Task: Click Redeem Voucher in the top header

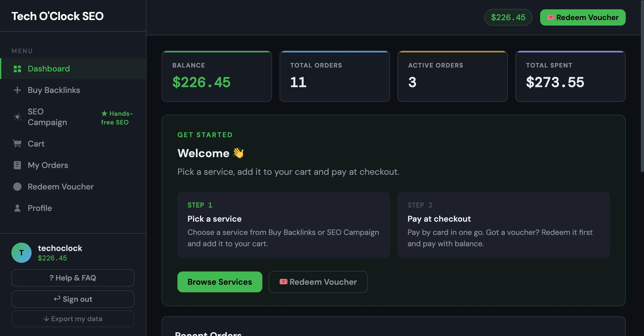Action: point(582,17)
